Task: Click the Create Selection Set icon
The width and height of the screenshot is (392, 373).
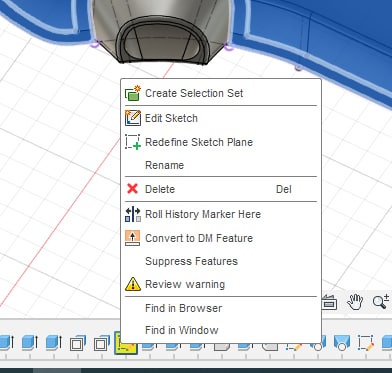Action: click(133, 93)
